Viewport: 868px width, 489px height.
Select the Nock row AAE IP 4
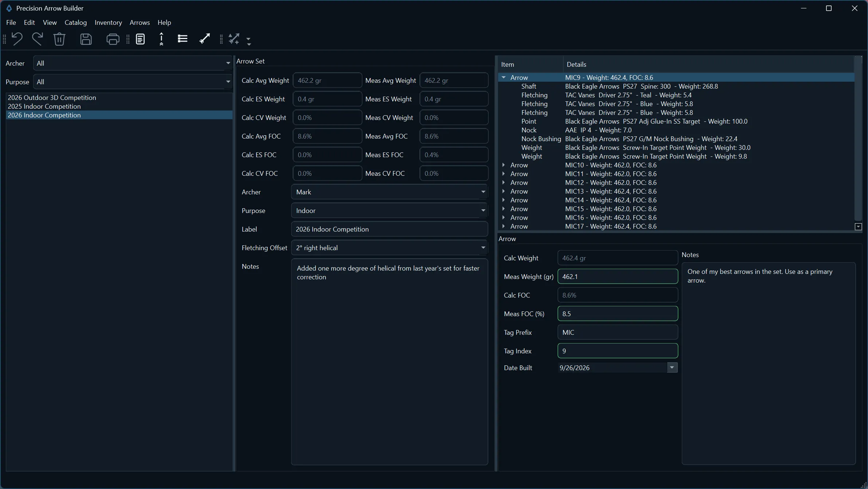pos(676,130)
